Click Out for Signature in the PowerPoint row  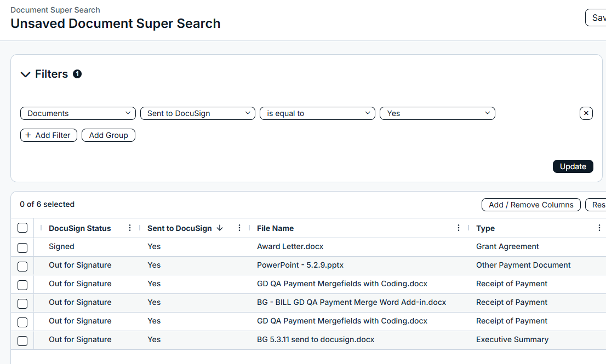click(80, 265)
